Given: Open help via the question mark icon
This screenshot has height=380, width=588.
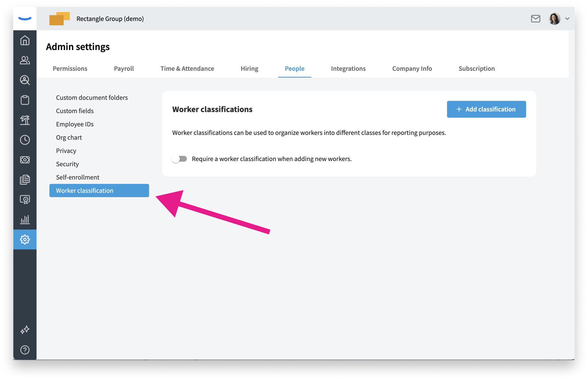Looking at the screenshot, I should pos(25,350).
